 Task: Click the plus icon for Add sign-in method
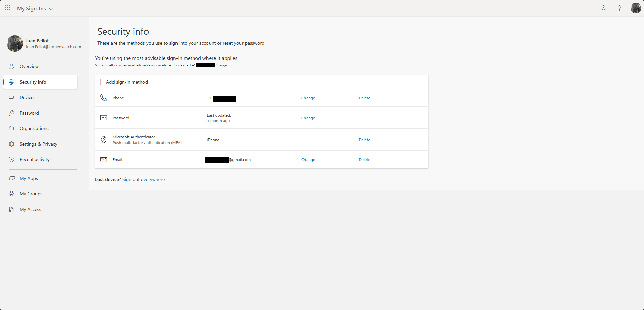100,82
